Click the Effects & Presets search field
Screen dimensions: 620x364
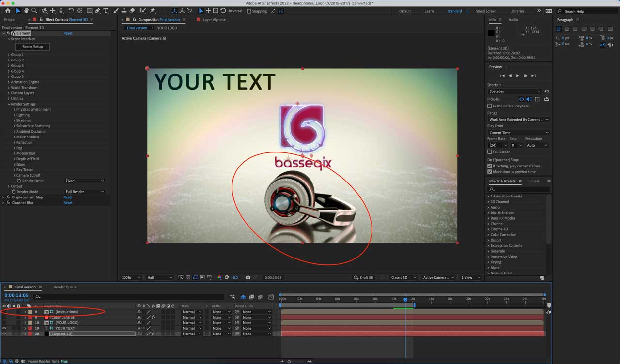pyautogui.click(x=519, y=189)
